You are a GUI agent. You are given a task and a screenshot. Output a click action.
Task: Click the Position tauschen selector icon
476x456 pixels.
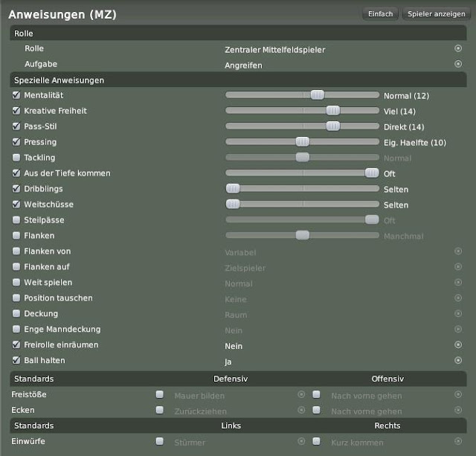click(458, 298)
